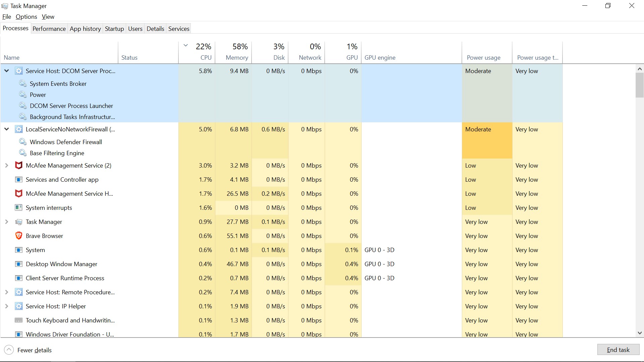Viewport: 644px width, 362px height.
Task: Click the Brave Browser process icon
Action: [18, 236]
